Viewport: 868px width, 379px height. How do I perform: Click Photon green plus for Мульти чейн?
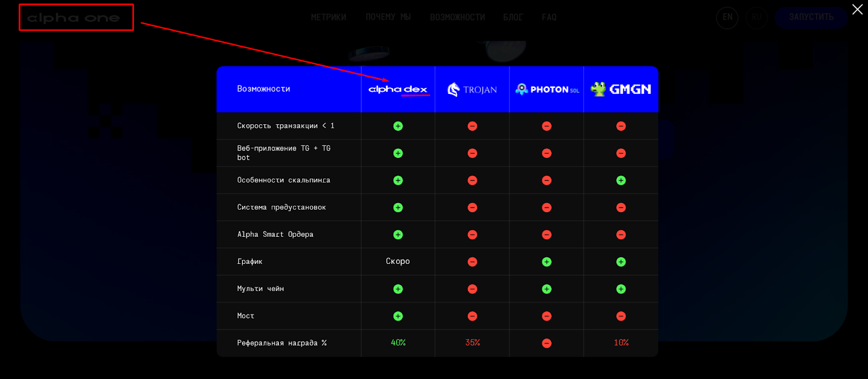tap(547, 289)
